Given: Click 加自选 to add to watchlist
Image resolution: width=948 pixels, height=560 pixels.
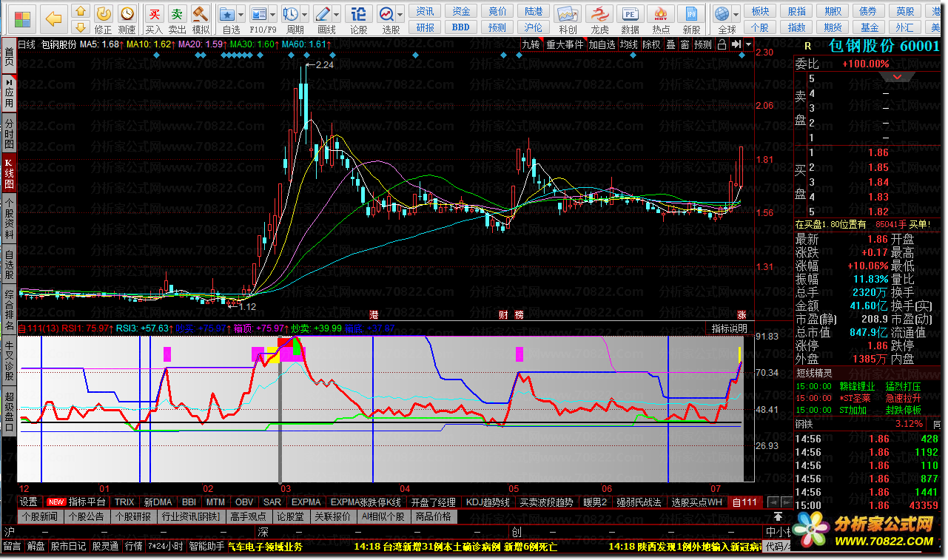Looking at the screenshot, I should pyautogui.click(x=602, y=44).
